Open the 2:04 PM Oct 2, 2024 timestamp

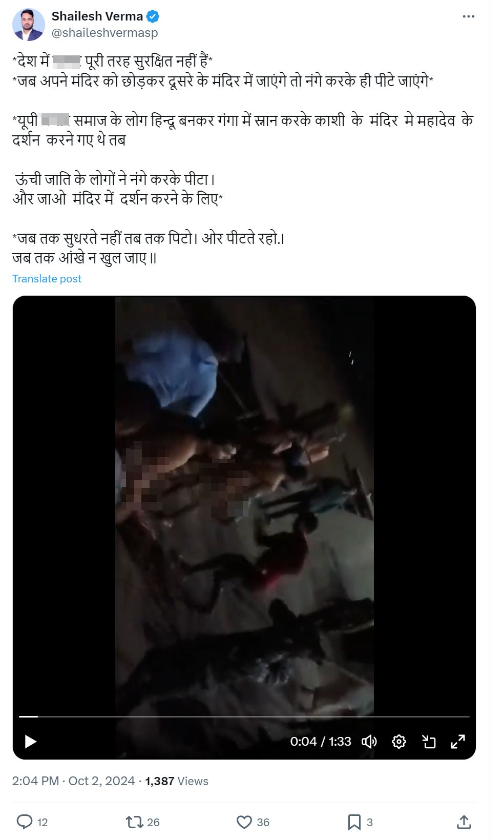73,781
